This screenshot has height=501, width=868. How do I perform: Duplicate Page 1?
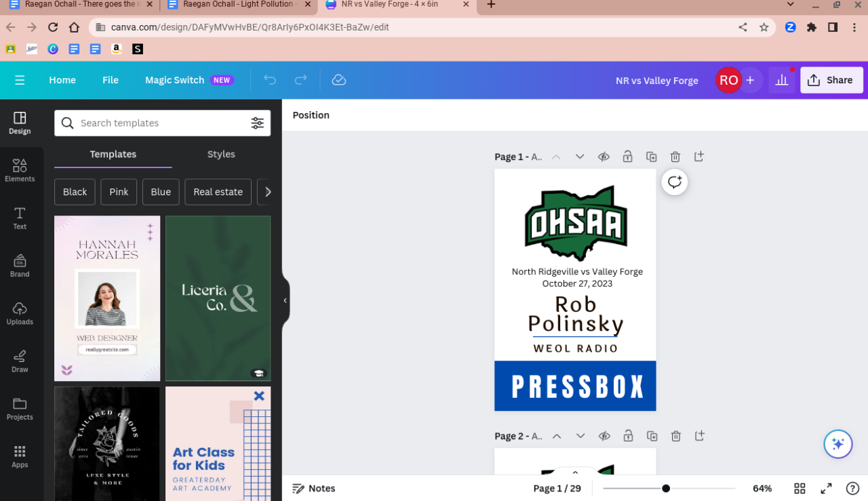(x=652, y=157)
